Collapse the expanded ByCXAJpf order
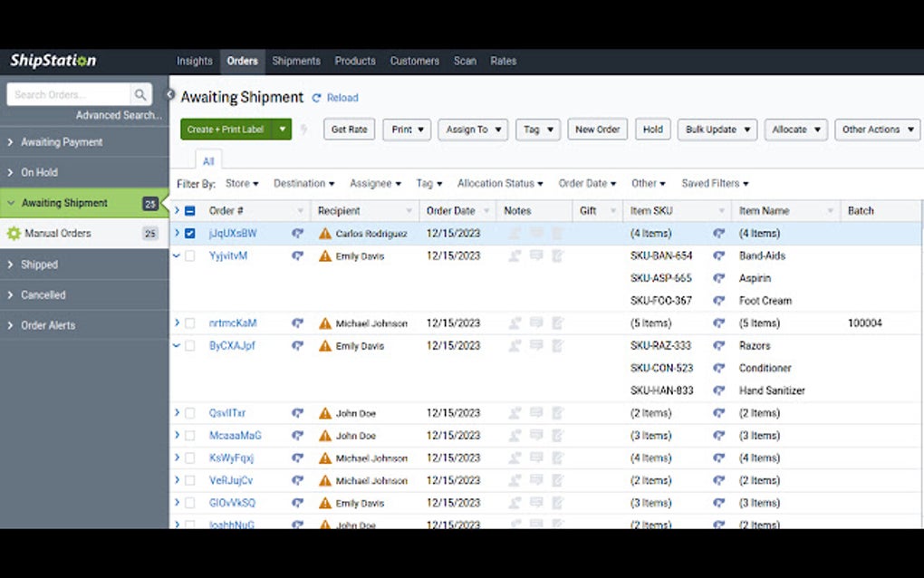The height and width of the screenshot is (578, 924). [177, 345]
